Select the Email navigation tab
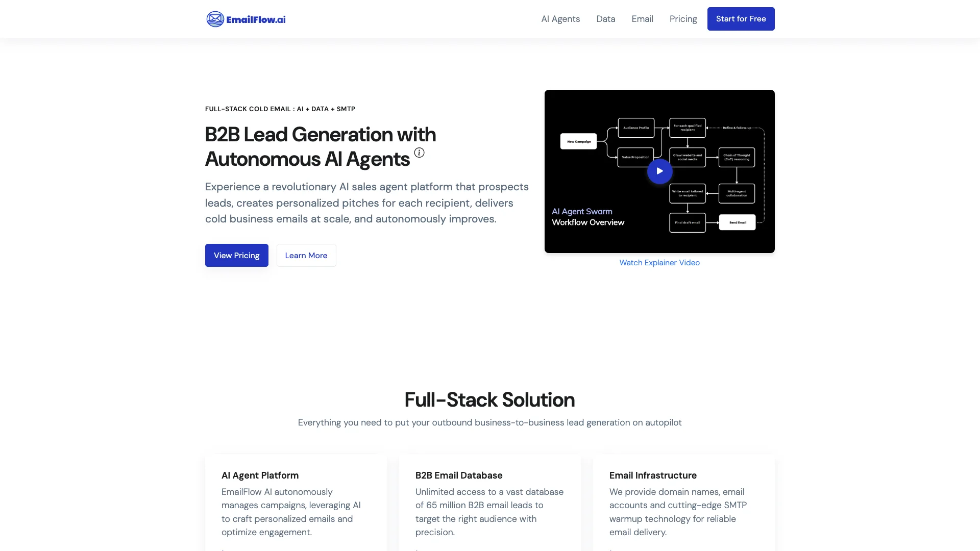Viewport: 980px width, 551px height. coord(642,19)
